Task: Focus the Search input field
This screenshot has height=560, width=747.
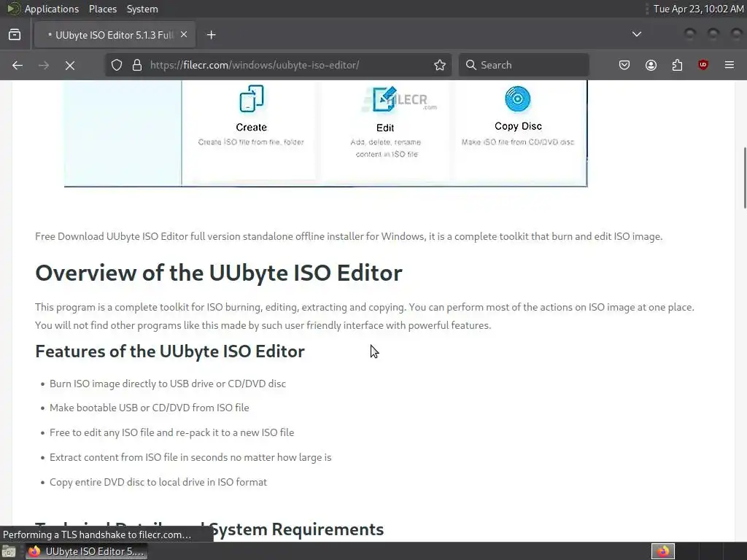Action: 524,65
